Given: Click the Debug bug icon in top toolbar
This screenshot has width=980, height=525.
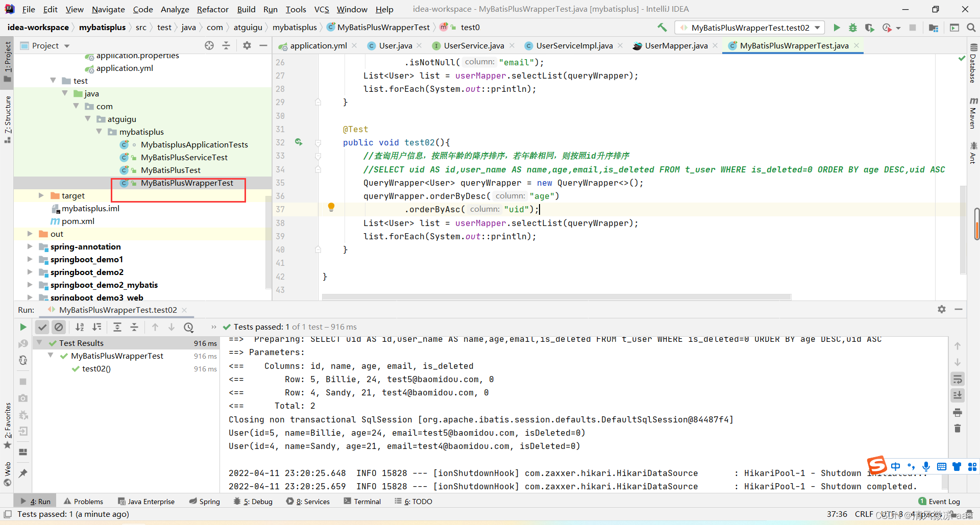Looking at the screenshot, I should pos(852,28).
